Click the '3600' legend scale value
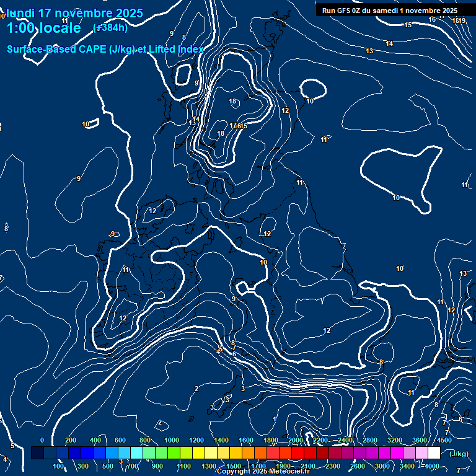 420,440
